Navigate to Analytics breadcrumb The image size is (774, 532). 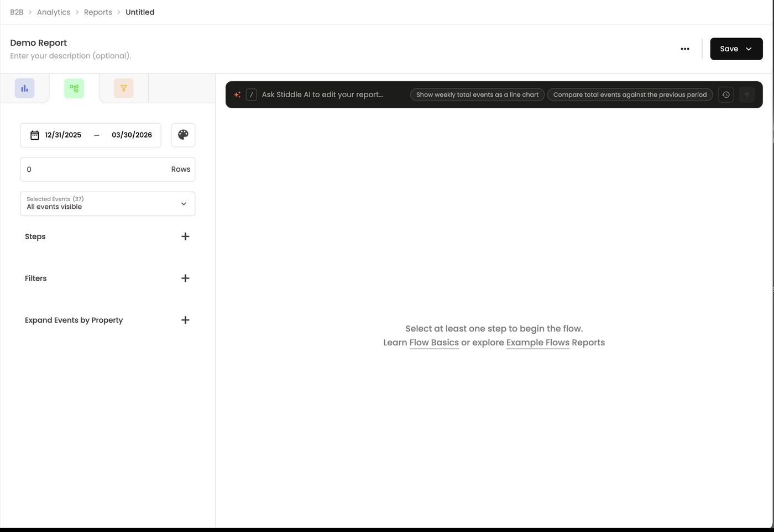click(x=54, y=12)
